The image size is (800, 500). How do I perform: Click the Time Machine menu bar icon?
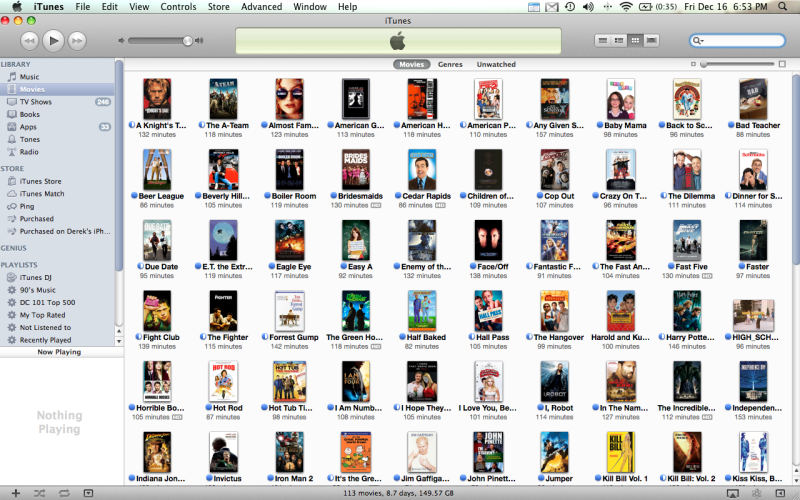tap(570, 7)
